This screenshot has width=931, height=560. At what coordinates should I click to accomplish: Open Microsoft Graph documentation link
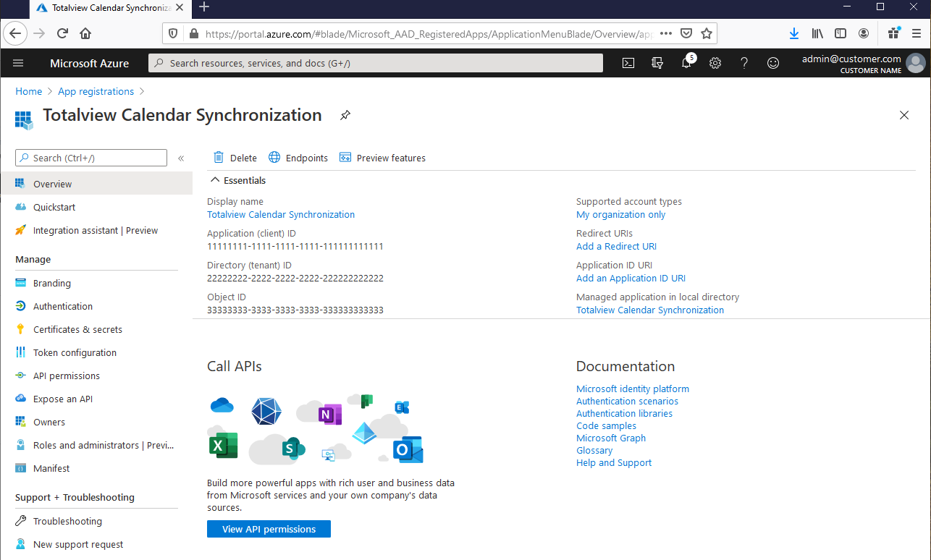coord(611,438)
